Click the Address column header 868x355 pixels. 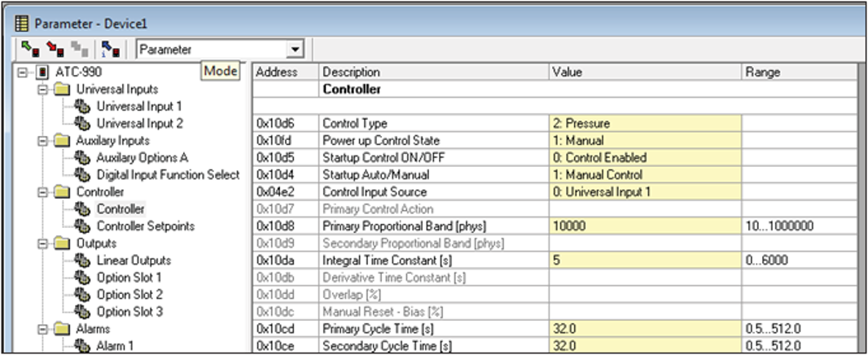pyautogui.click(x=286, y=72)
